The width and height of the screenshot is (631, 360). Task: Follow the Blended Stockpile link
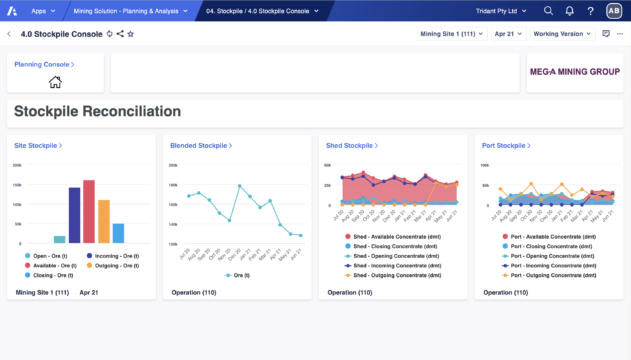tap(201, 146)
